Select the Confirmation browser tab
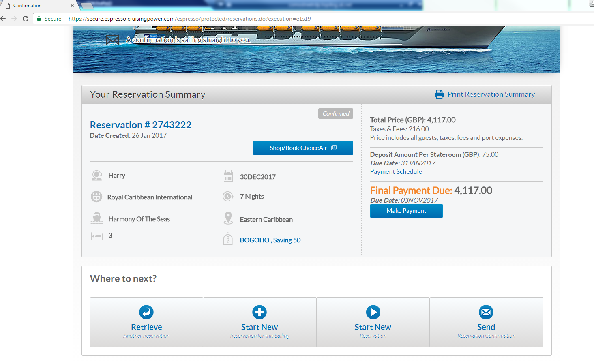594x364 pixels. pos(39,6)
